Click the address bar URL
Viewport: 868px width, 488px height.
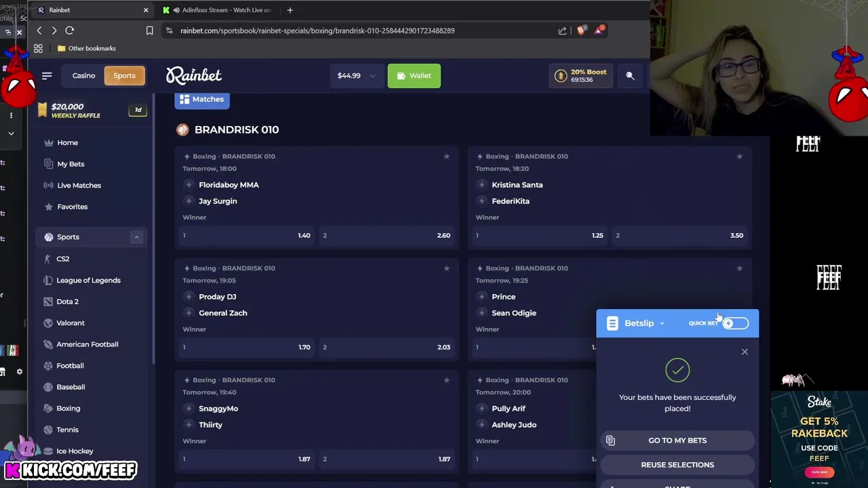tap(317, 30)
